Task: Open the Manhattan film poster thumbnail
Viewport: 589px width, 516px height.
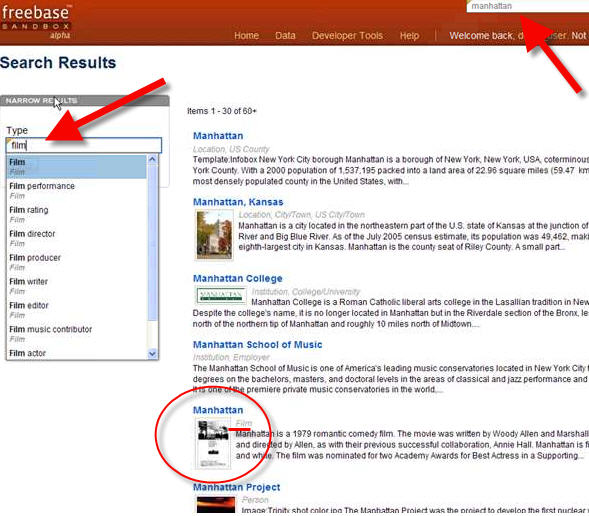Action: click(x=213, y=444)
